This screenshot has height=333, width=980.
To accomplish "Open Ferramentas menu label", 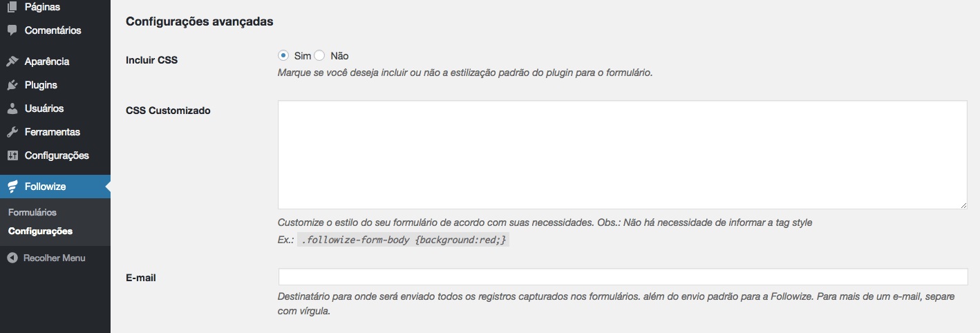I will (53, 132).
